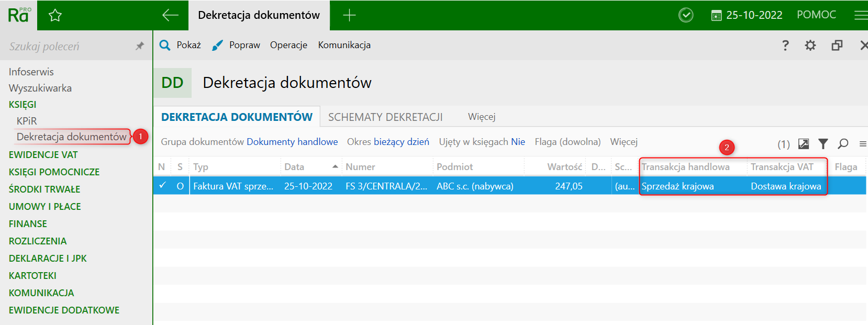Open Infoserwis in sidebar
Viewport: 868px width, 325px height.
coord(31,72)
